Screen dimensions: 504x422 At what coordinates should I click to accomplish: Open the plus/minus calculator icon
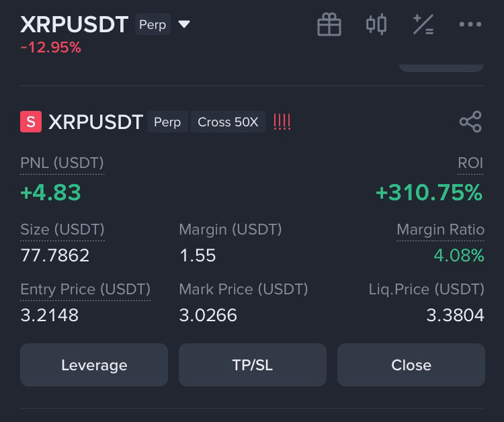click(x=423, y=25)
